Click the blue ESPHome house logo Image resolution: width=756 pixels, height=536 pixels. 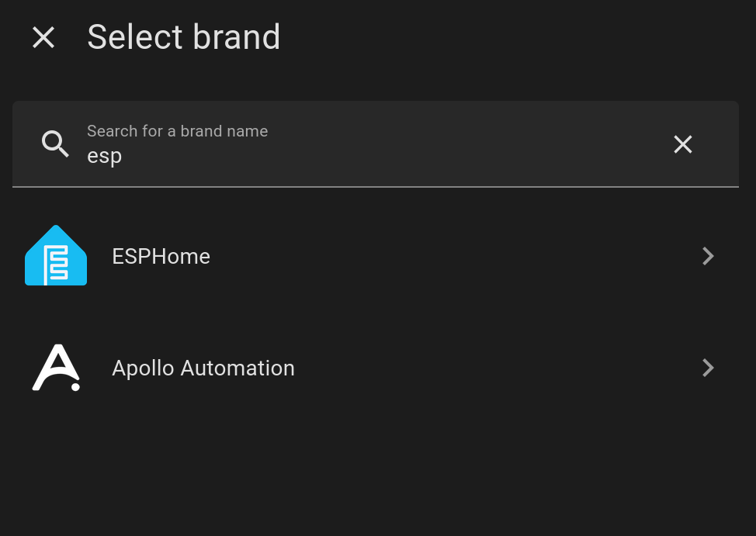[x=56, y=256]
